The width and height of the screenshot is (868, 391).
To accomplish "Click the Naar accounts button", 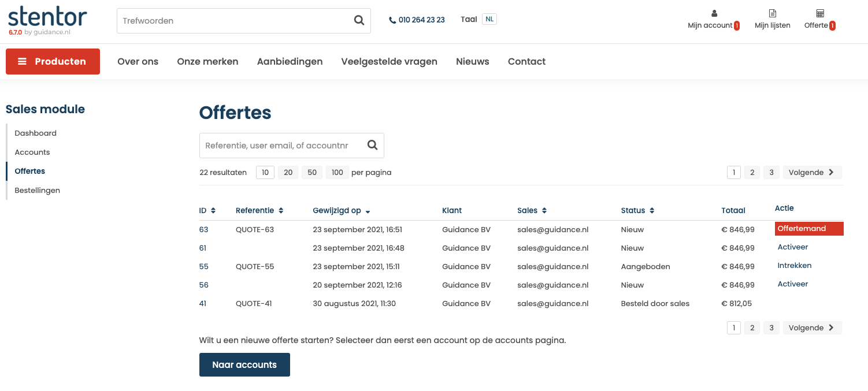I will coord(244,365).
